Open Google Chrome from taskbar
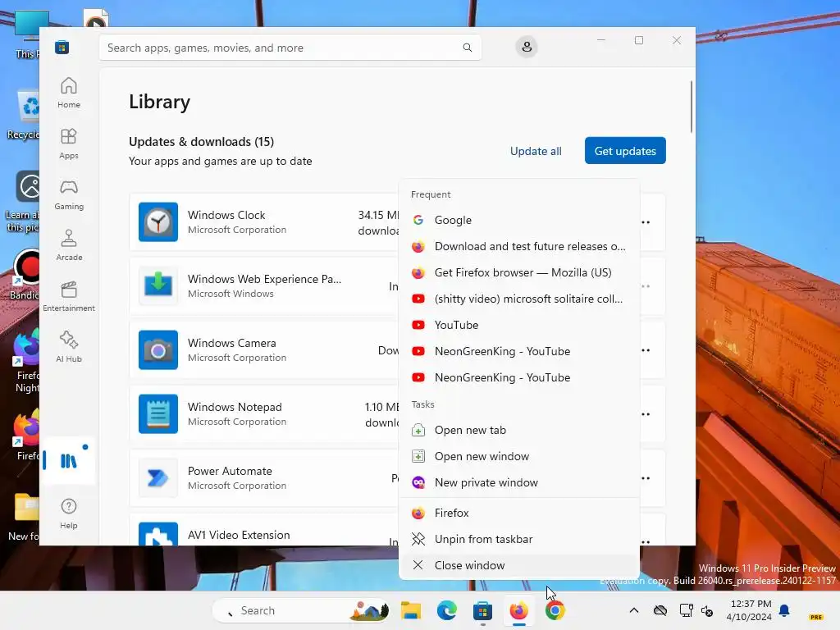 click(555, 610)
